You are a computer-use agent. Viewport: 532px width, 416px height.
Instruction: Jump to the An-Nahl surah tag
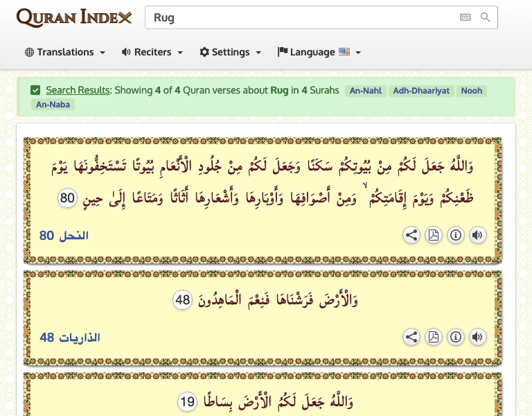(366, 91)
